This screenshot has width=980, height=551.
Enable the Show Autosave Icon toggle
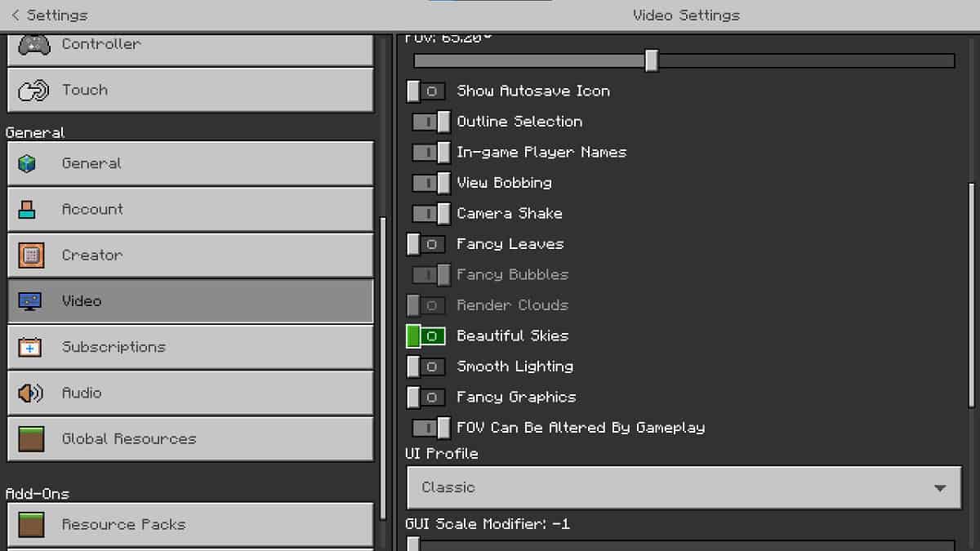tap(425, 91)
